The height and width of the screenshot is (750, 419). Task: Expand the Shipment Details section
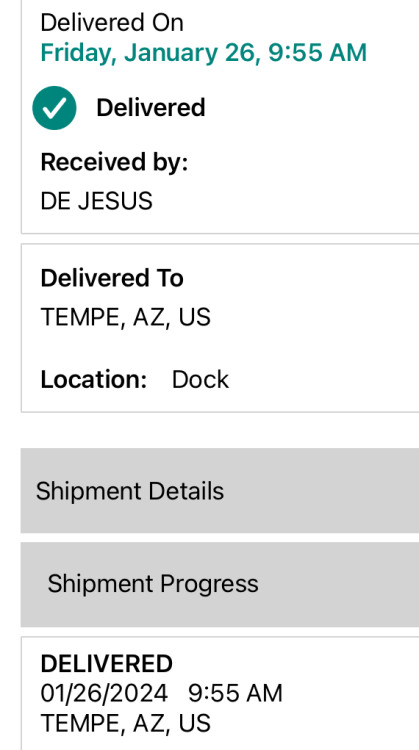[220, 490]
